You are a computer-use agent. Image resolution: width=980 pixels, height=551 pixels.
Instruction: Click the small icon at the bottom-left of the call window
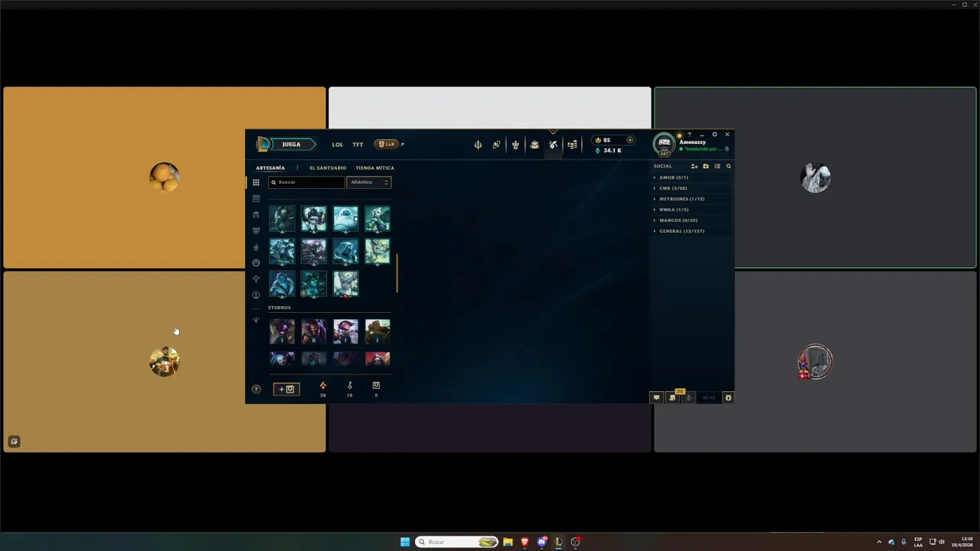(14, 442)
